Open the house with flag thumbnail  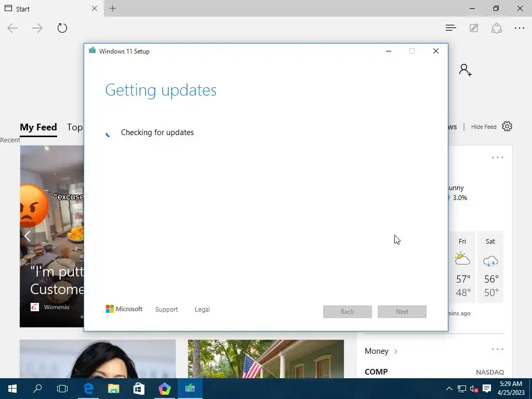pos(265,359)
